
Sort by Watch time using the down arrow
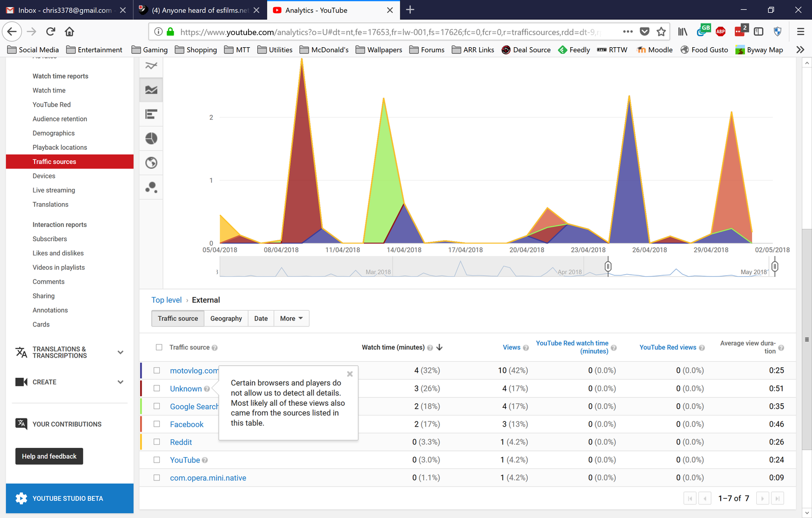pyautogui.click(x=439, y=347)
